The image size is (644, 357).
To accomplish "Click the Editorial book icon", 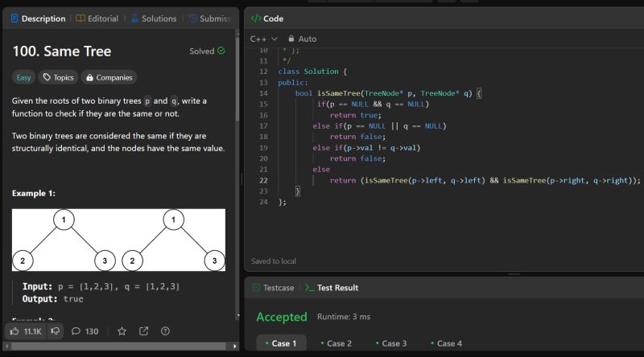I will 80,18.
